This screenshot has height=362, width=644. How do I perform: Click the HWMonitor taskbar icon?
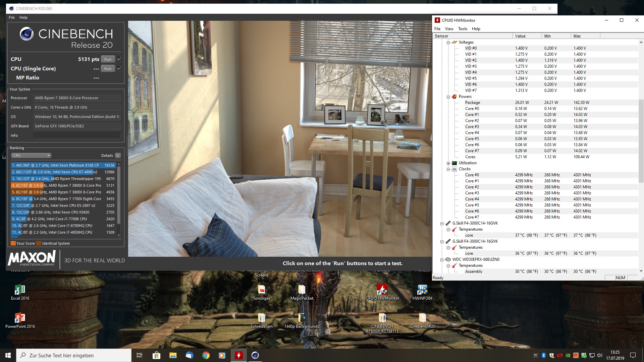point(238,355)
